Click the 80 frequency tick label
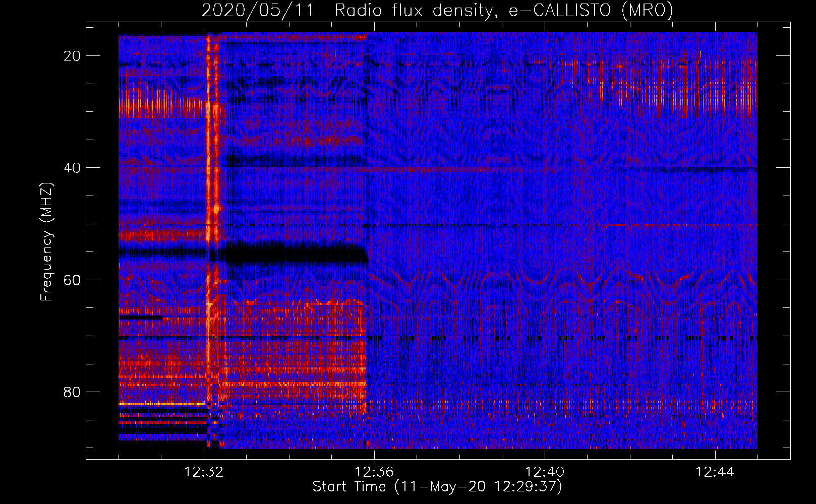816x504 pixels. 73,392
